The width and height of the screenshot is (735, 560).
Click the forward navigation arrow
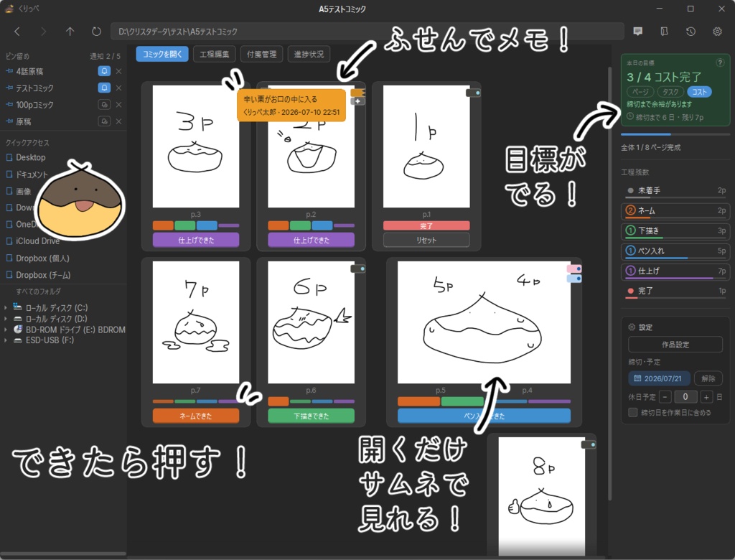[x=44, y=32]
